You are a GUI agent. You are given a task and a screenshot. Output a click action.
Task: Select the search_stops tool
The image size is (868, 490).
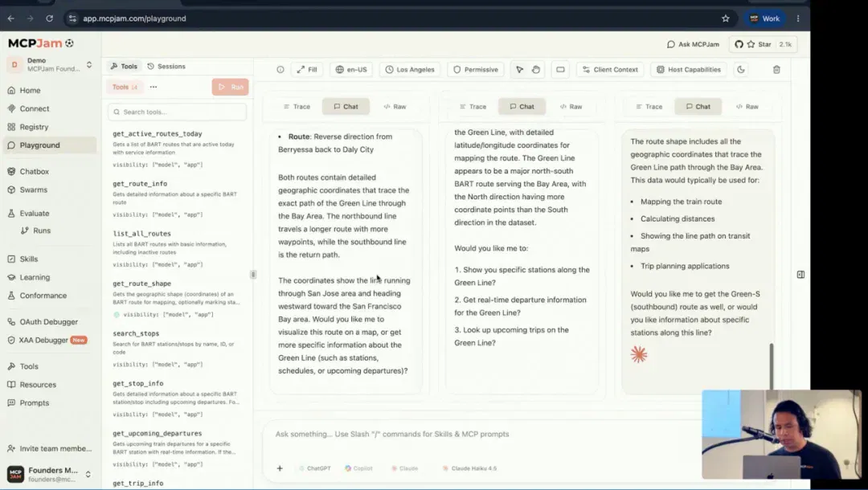coord(177,349)
